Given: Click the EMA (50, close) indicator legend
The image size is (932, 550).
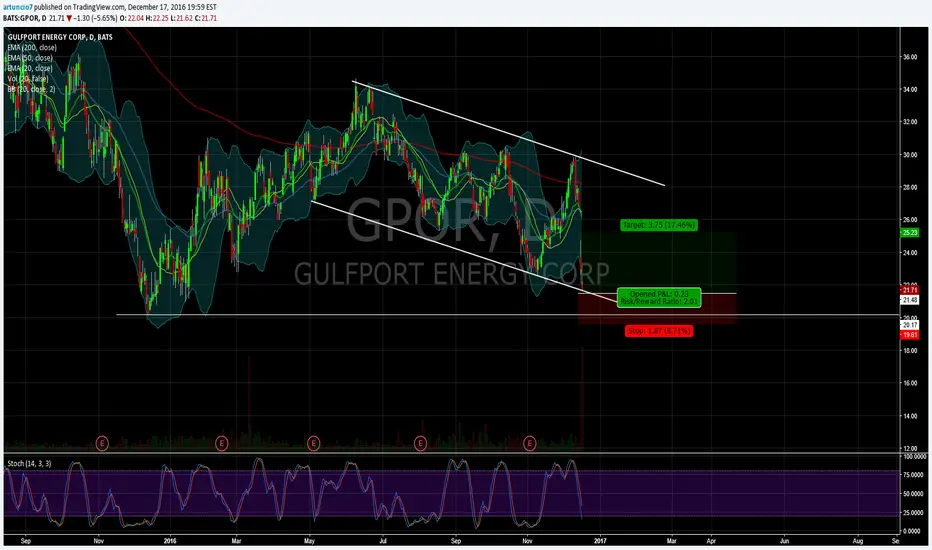Looking at the screenshot, I should coord(30,58).
